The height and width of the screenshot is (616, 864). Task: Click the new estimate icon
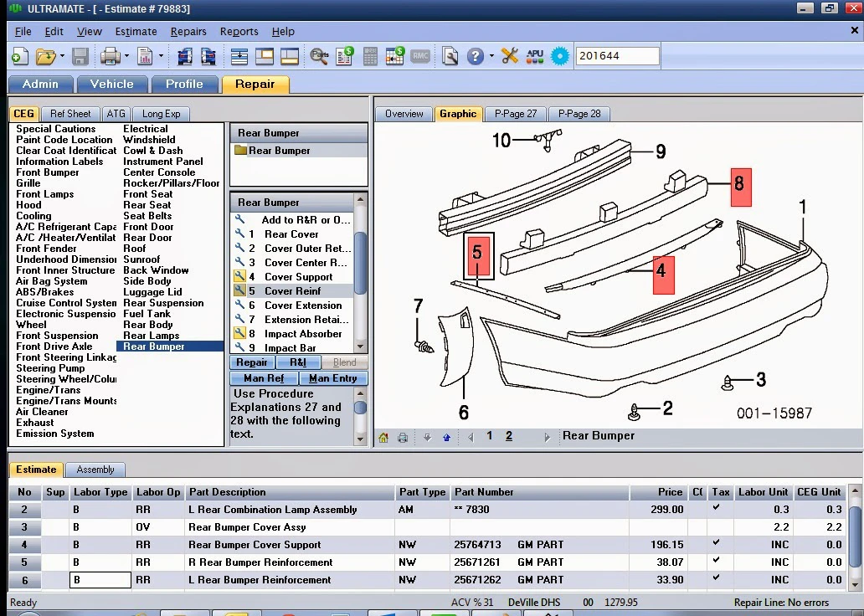click(20, 56)
